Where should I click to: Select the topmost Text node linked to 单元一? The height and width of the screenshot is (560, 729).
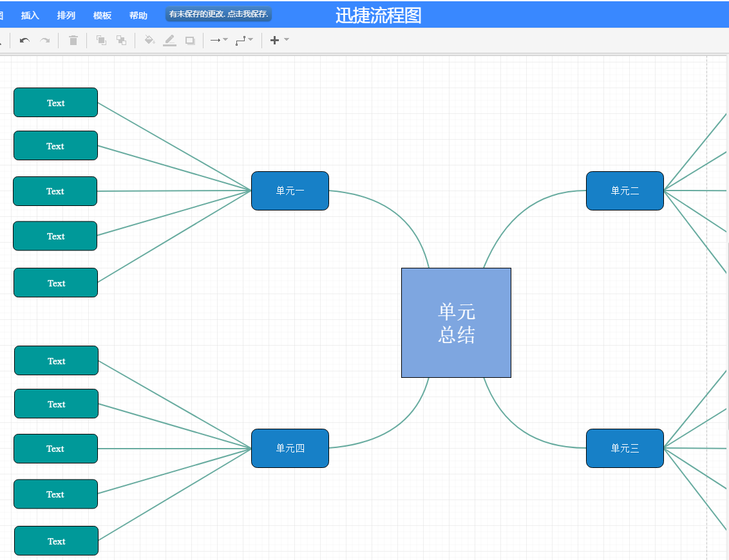tap(56, 102)
